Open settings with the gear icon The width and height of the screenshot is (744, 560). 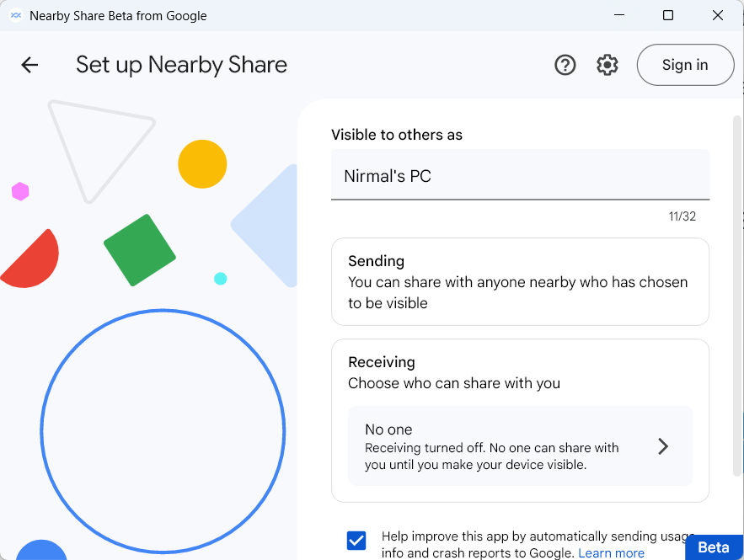[607, 65]
